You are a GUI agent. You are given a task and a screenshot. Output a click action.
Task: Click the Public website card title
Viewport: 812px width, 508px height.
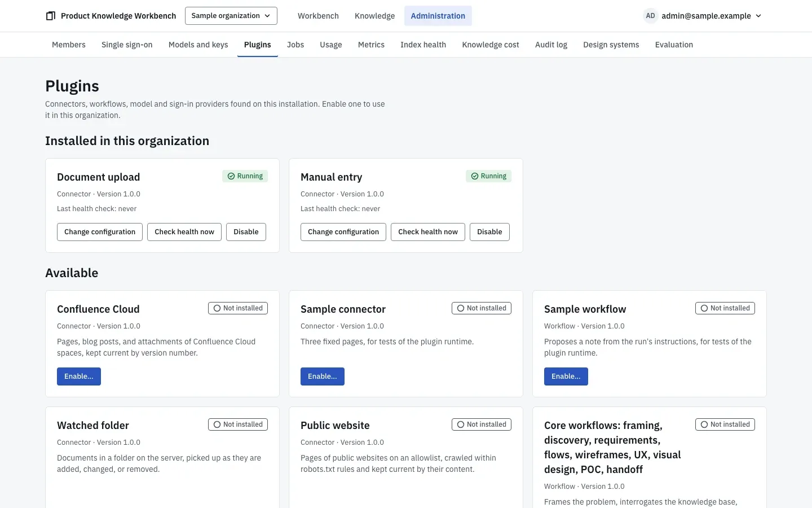335,426
